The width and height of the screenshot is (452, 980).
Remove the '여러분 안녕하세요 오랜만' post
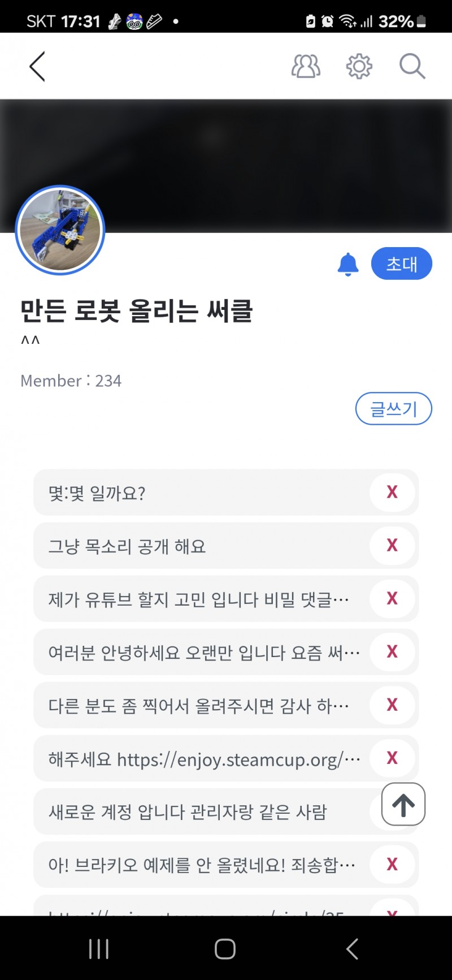pyautogui.click(x=392, y=651)
